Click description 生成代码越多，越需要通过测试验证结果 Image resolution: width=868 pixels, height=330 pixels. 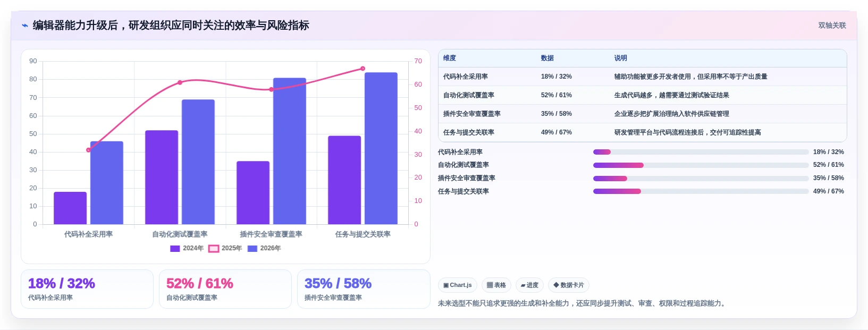point(672,95)
